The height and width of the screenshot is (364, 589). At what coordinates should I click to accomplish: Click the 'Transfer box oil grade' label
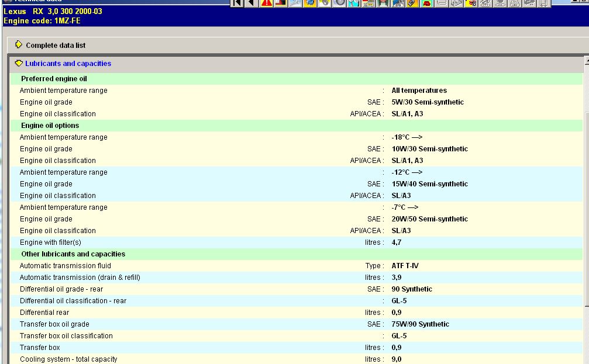(54, 324)
